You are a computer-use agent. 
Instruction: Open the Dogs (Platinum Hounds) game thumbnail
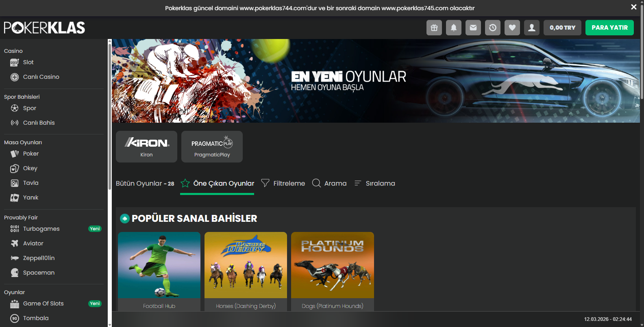coord(333,265)
